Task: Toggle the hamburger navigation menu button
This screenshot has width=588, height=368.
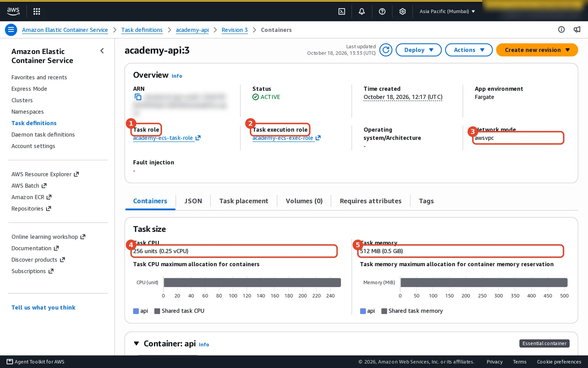Action: click(11, 30)
